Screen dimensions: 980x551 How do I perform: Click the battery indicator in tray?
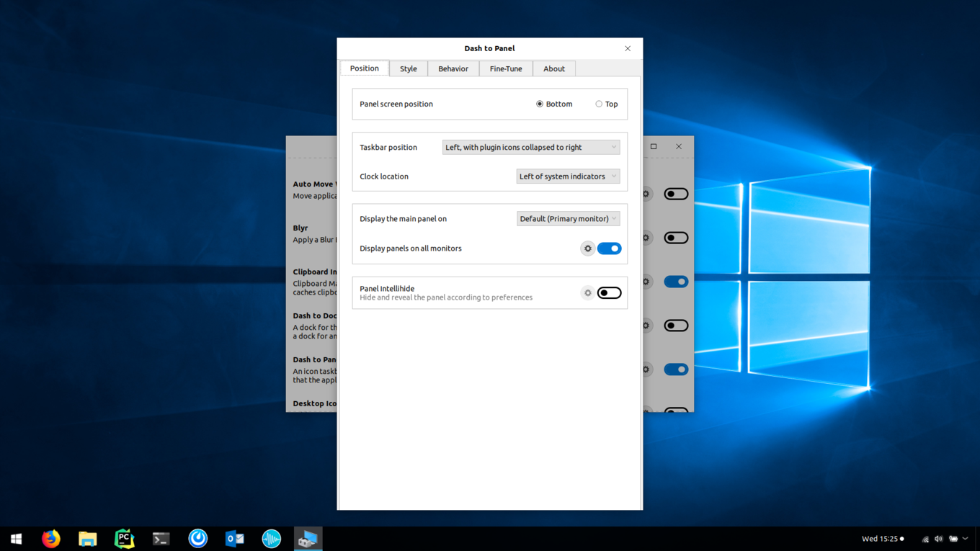tap(953, 539)
